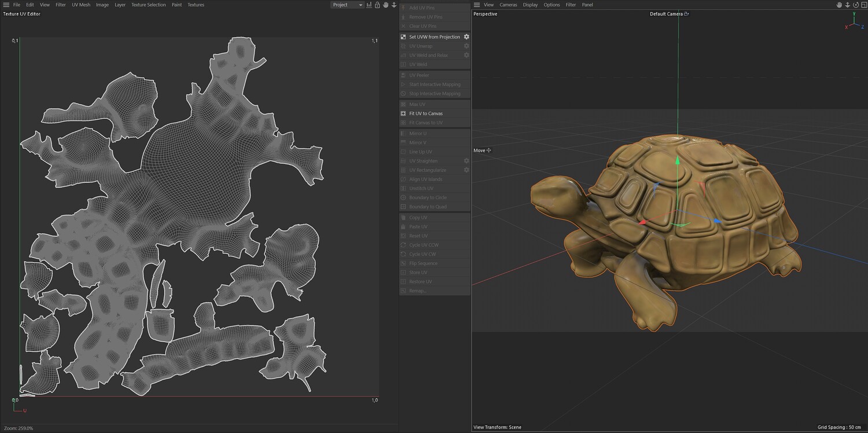Image resolution: width=868 pixels, height=433 pixels.
Task: Open the Edit menu in UV editor
Action: point(30,5)
